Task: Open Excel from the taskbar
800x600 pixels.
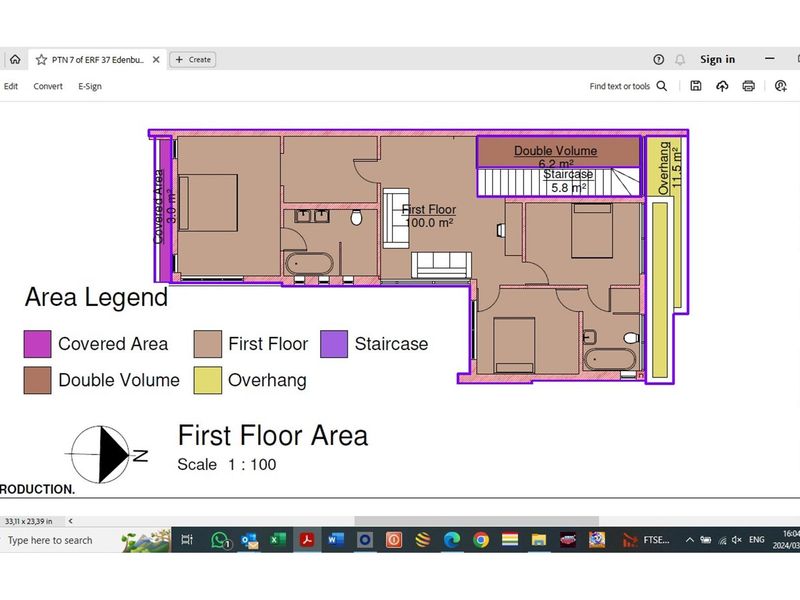Action: [277, 540]
